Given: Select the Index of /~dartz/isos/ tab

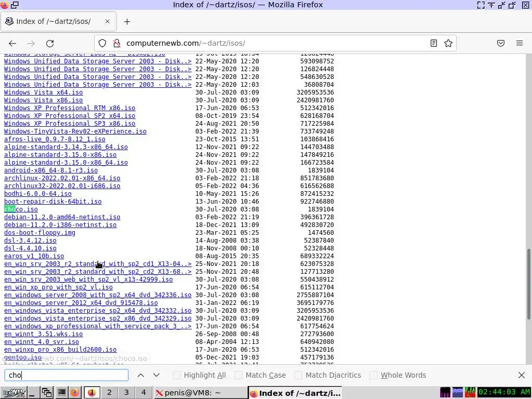Looking at the screenshot, I should click(58, 21).
